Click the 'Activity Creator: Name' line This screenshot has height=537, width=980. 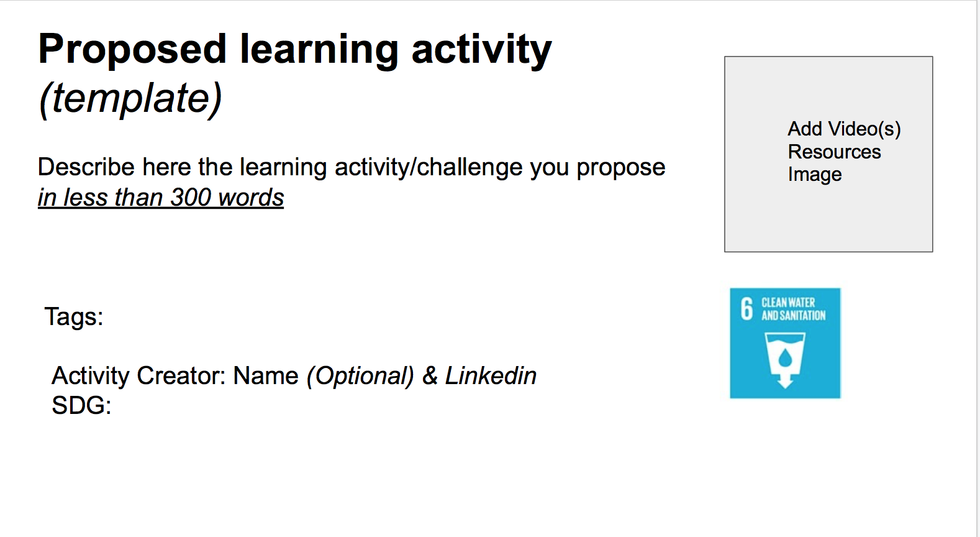point(175,376)
